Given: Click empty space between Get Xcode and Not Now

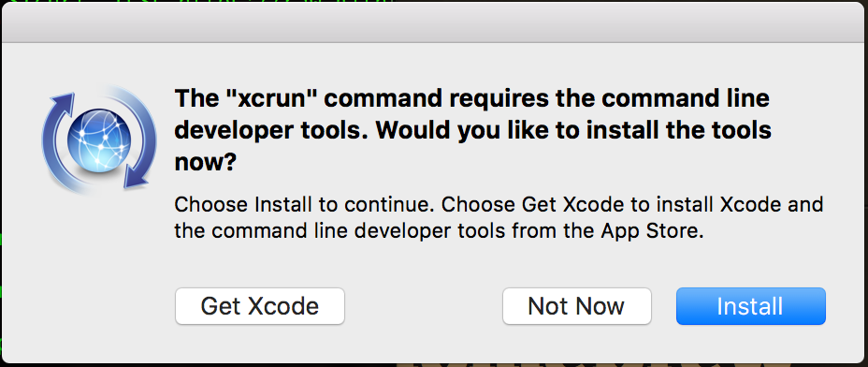Looking at the screenshot, I should (424, 306).
